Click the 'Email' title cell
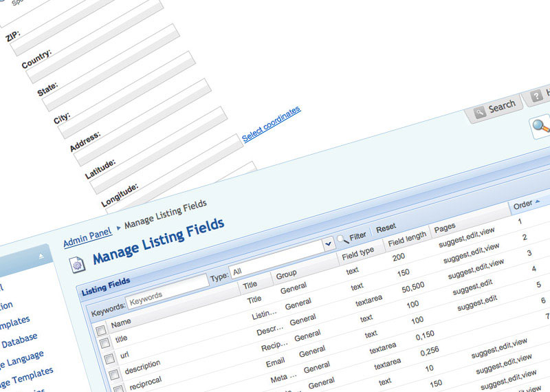550x392 pixels. pyautogui.click(x=275, y=362)
